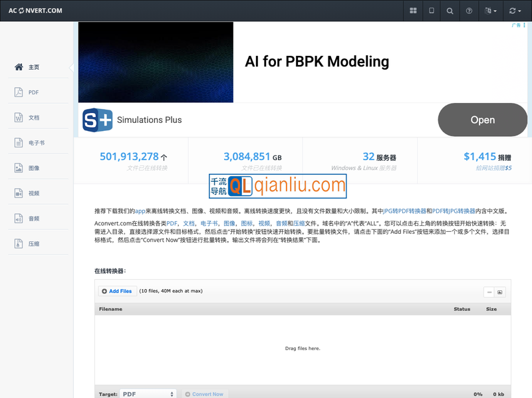Click the mobile device icon in header

tap(432, 11)
